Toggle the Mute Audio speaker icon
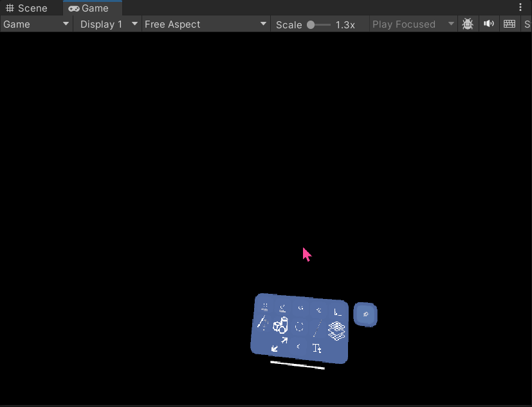The height and width of the screenshot is (407, 532). pos(488,24)
